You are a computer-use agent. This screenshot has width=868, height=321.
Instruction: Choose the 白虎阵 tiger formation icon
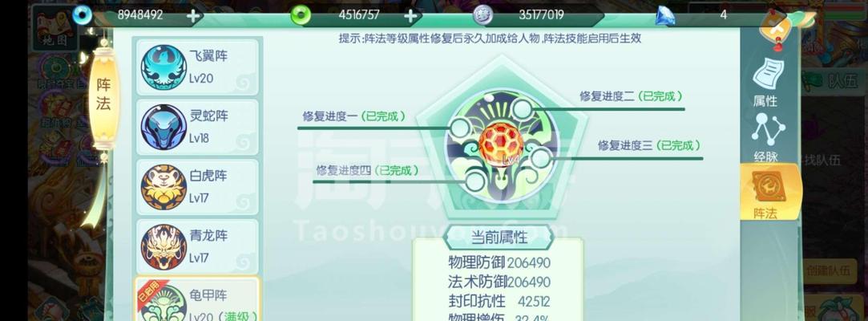pos(164,187)
